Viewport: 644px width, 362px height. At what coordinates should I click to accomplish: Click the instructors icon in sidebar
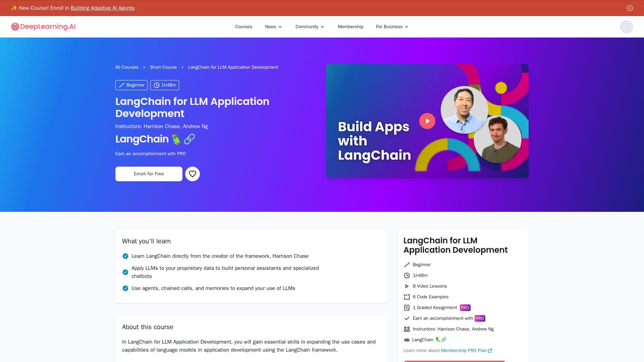[407, 329]
